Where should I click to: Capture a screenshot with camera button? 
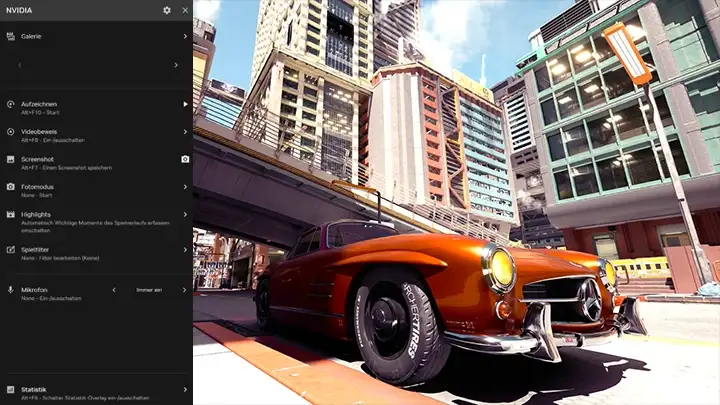coord(185,159)
